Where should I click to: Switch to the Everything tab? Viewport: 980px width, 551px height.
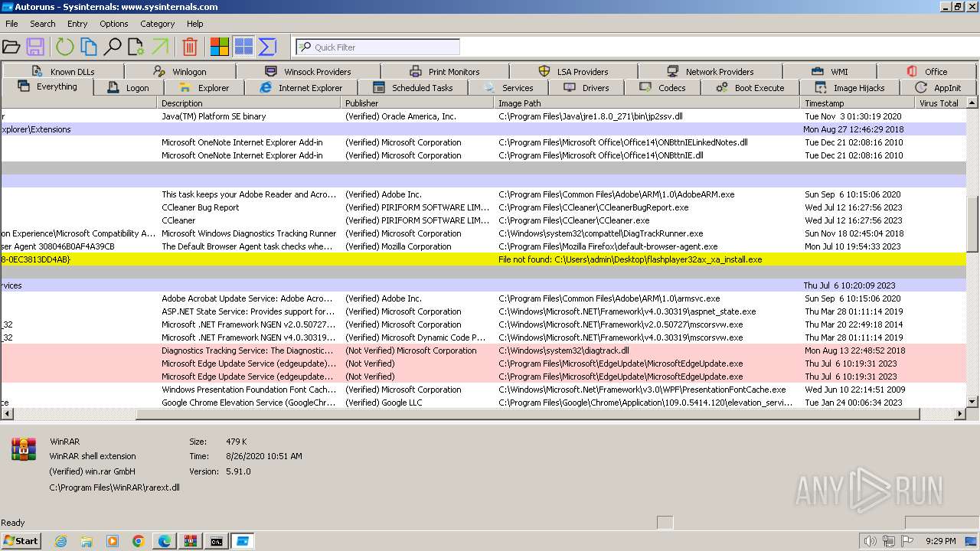(x=47, y=86)
